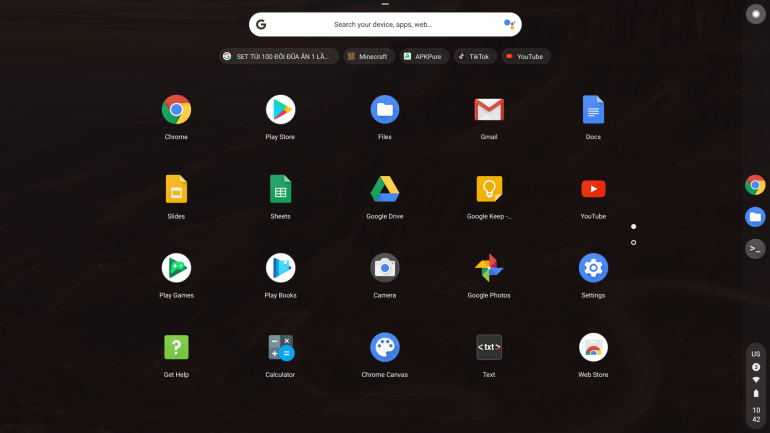Open Files from the side shelf
This screenshot has width=770, height=433.
755,217
